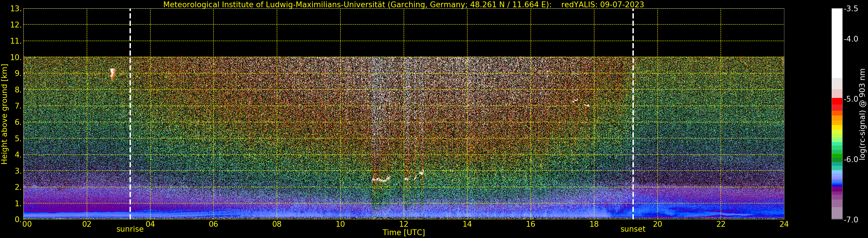Click the Height above ground axis label
Viewport: 868px width, 238px height.
click(4, 114)
